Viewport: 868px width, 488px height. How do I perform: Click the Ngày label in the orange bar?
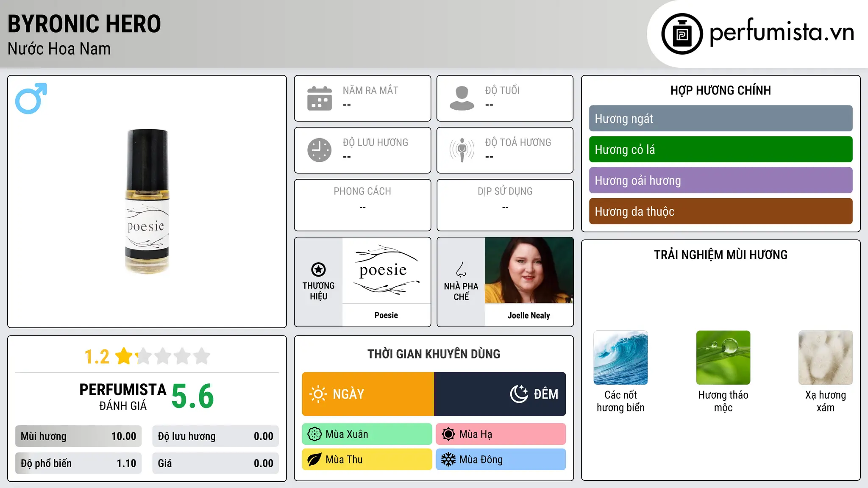pos(348,394)
